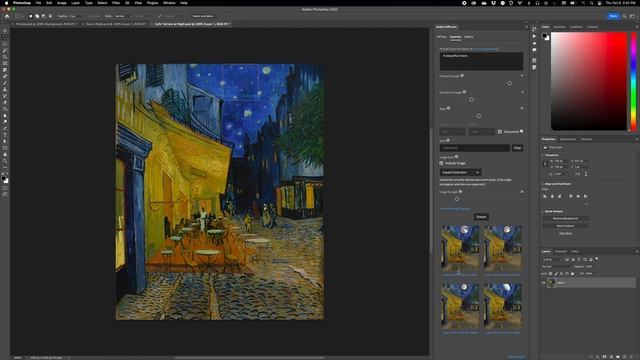Open the File menu
640x360 pixels.
click(38, 3)
